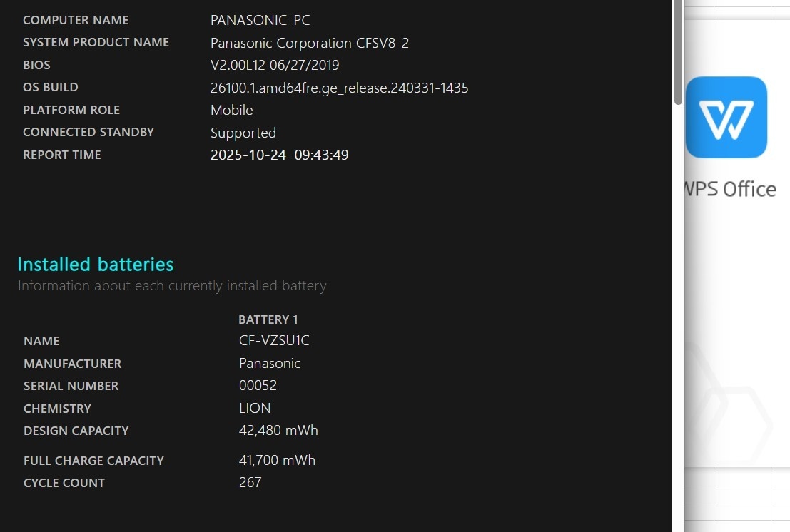Grab the vertical scrollbar thumb
This screenshot has width=790, height=532.
pyautogui.click(x=678, y=50)
